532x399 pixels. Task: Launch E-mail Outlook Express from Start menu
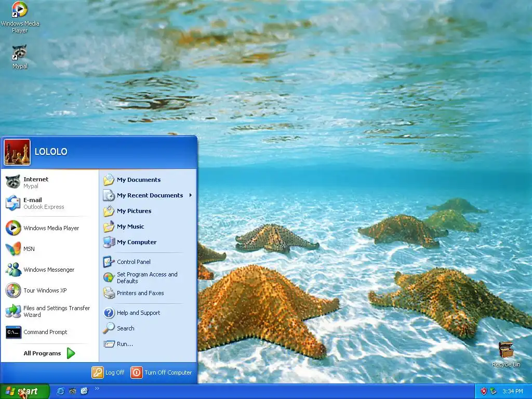(x=49, y=203)
